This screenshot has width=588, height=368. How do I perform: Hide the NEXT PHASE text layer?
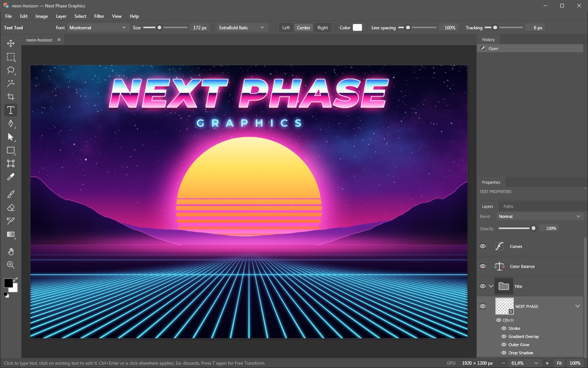pyautogui.click(x=483, y=306)
